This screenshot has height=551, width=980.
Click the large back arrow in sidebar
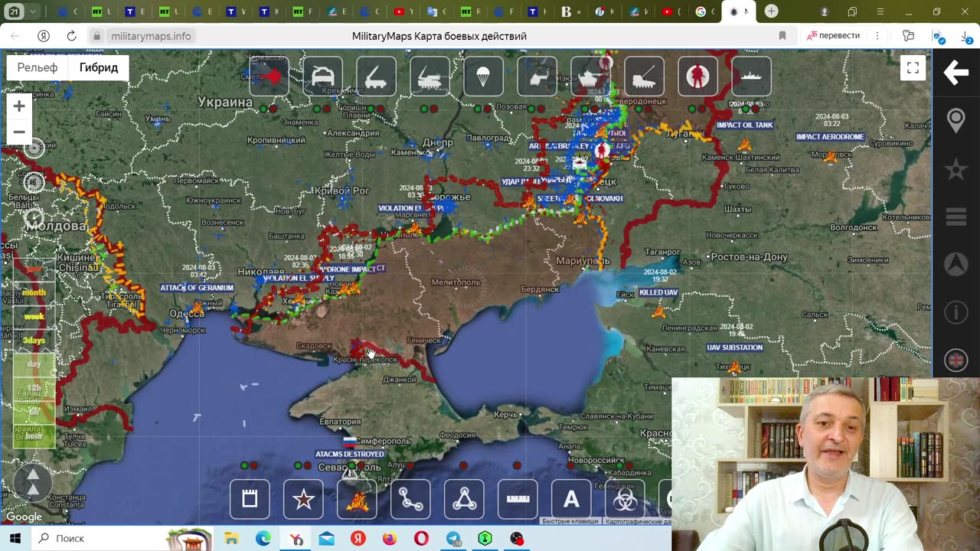[x=956, y=73]
